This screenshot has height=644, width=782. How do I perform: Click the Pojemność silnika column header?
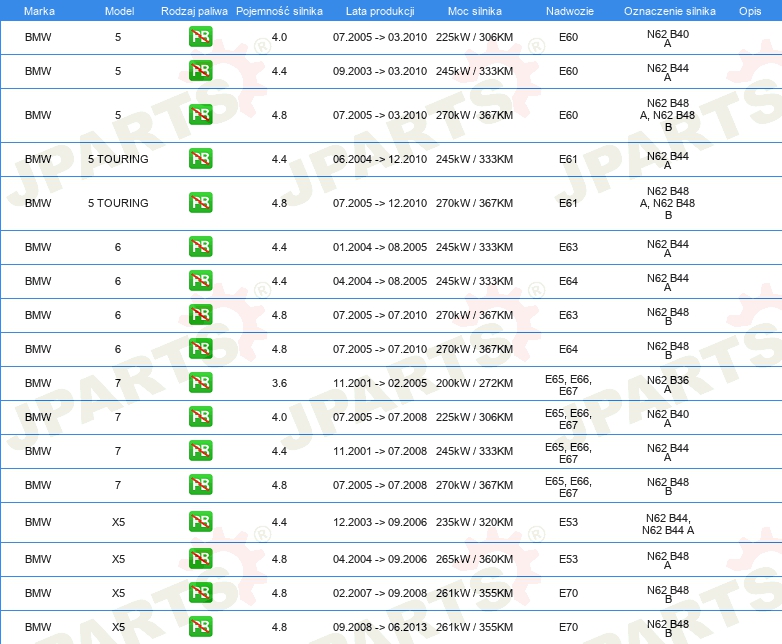click(279, 11)
